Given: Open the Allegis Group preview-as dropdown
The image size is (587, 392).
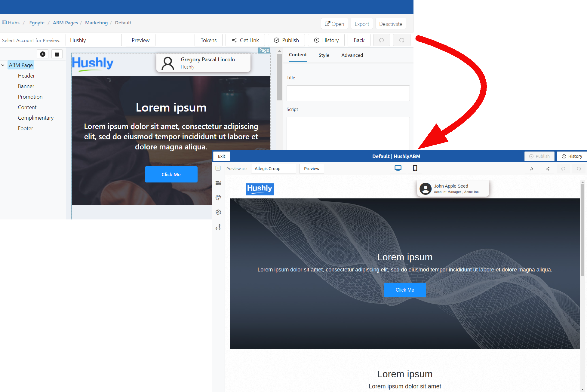Looking at the screenshot, I should pyautogui.click(x=273, y=169).
